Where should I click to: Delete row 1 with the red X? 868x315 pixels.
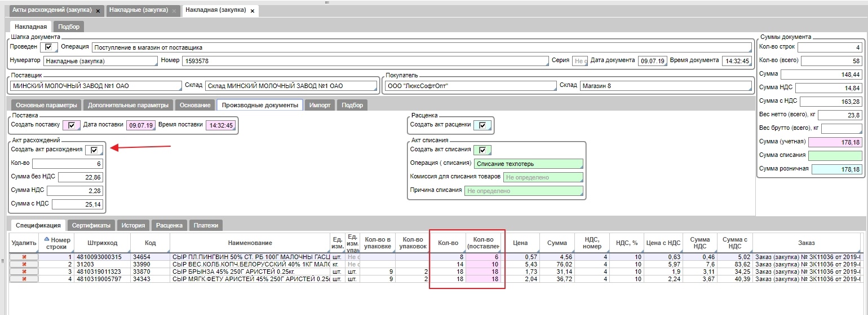24,257
